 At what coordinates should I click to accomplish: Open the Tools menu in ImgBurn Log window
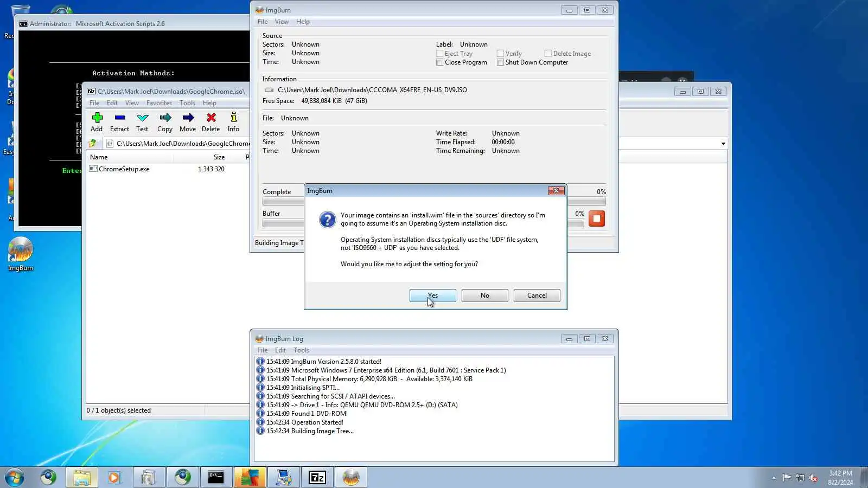[x=301, y=350]
